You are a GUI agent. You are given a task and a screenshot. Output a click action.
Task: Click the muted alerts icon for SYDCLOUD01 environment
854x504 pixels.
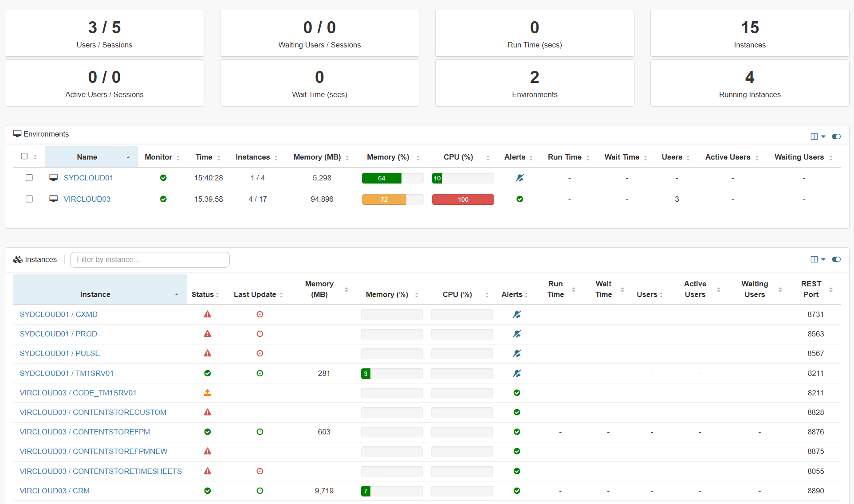point(519,178)
